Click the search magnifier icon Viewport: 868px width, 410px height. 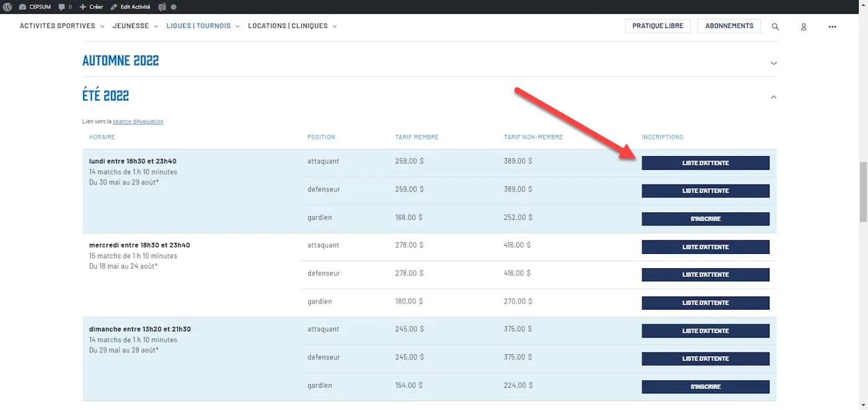coord(775,27)
